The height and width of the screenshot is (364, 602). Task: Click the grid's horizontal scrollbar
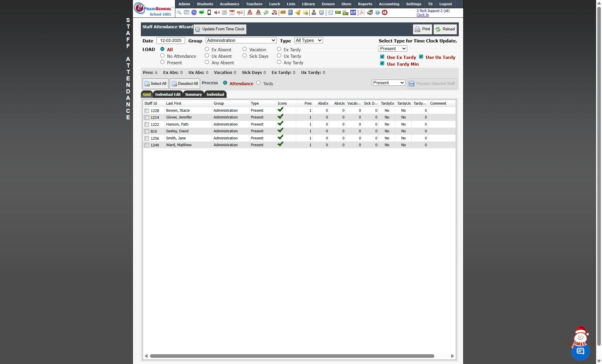(292, 356)
